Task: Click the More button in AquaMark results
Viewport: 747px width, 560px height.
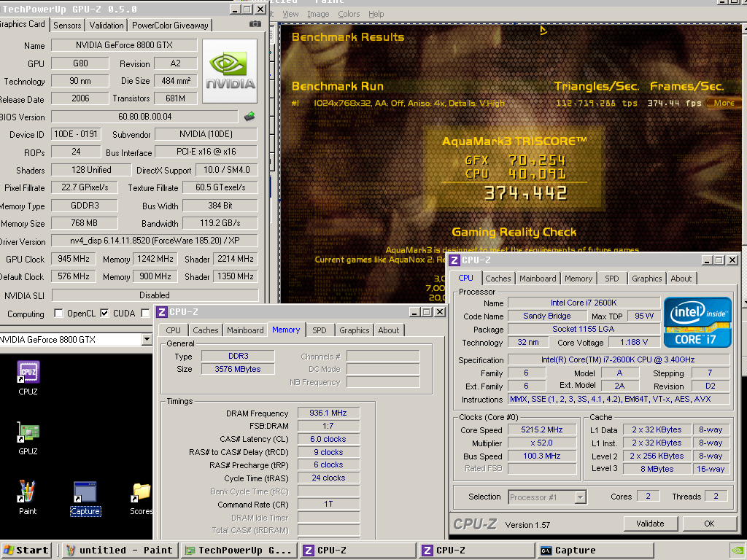Action: 724,103
